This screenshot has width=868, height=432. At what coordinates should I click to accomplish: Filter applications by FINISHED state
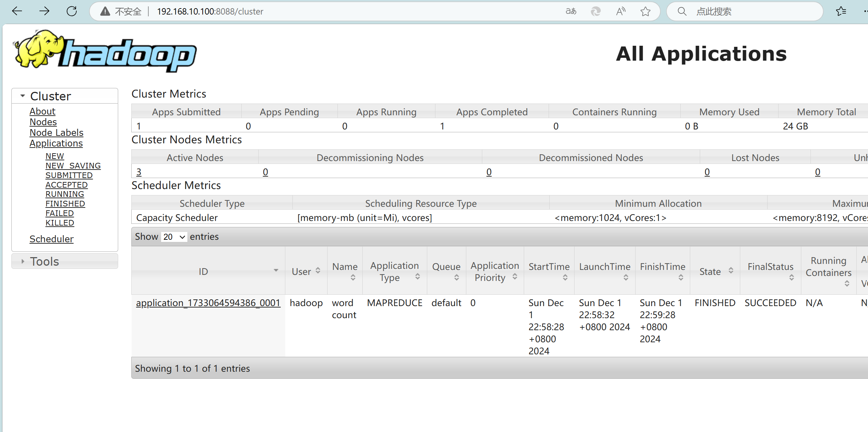[65, 204]
